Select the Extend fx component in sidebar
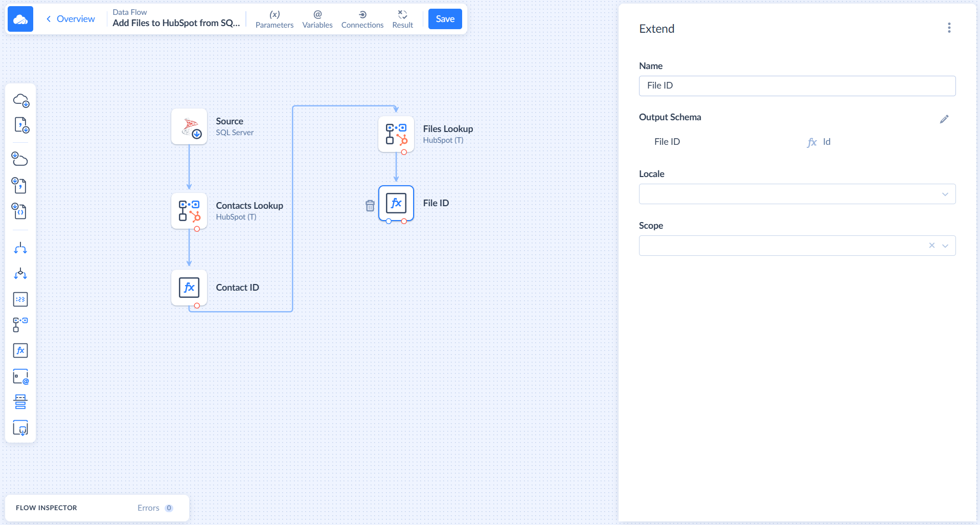980x525 pixels. [20, 351]
